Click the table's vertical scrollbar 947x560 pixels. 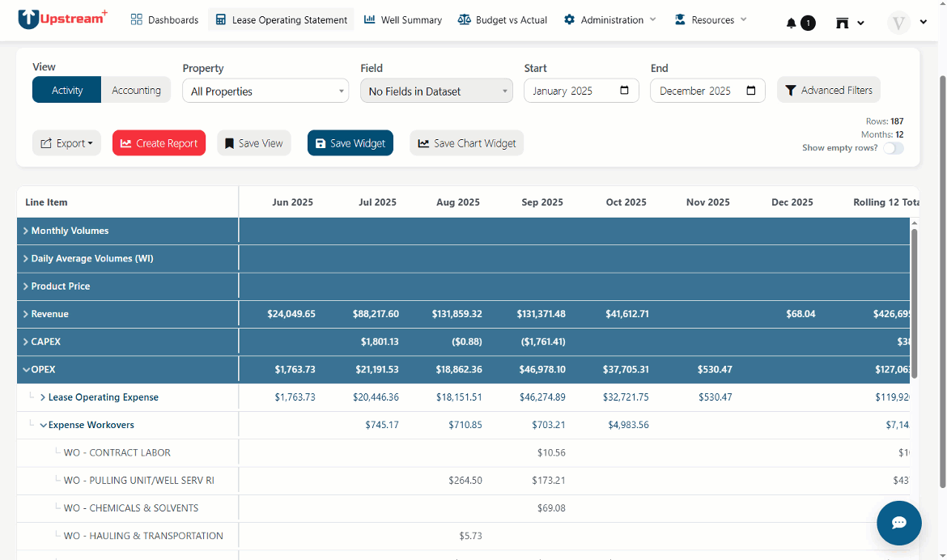pyautogui.click(x=915, y=303)
